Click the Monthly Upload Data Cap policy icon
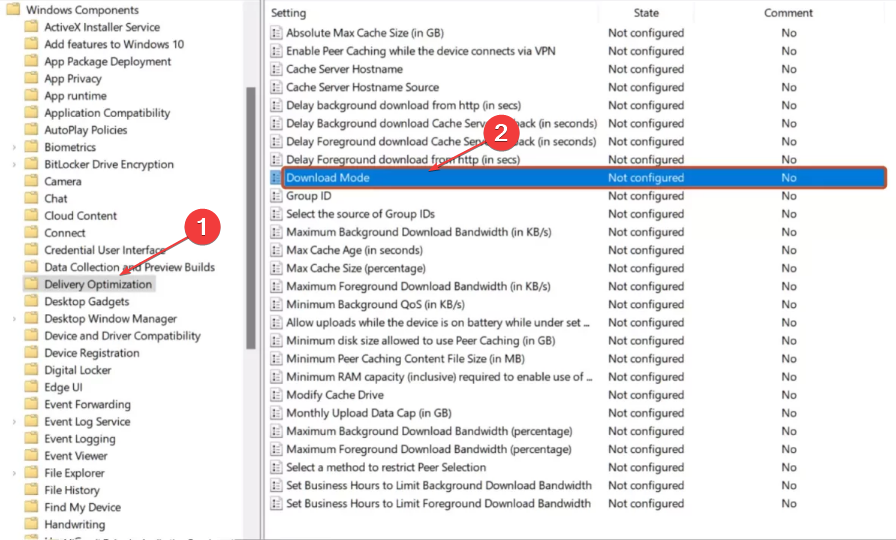 click(276, 413)
